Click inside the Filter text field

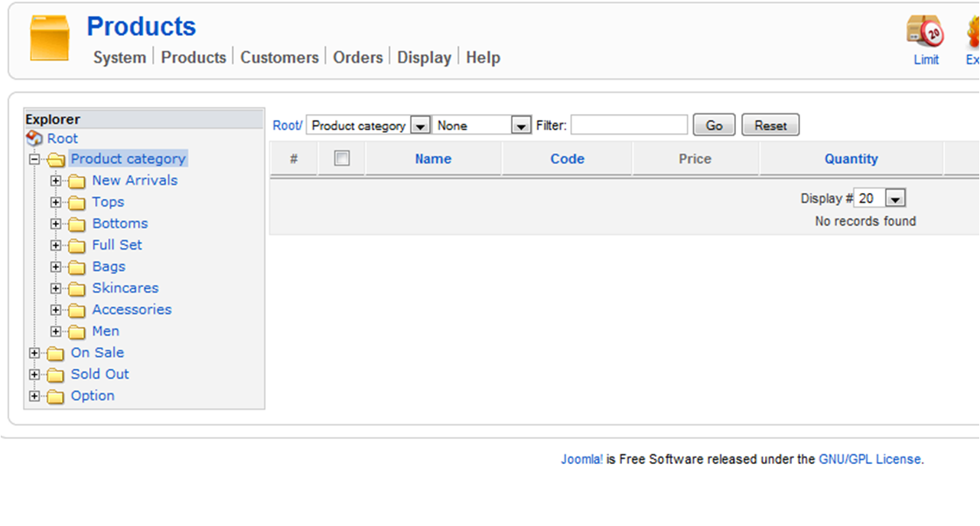pyautogui.click(x=629, y=125)
